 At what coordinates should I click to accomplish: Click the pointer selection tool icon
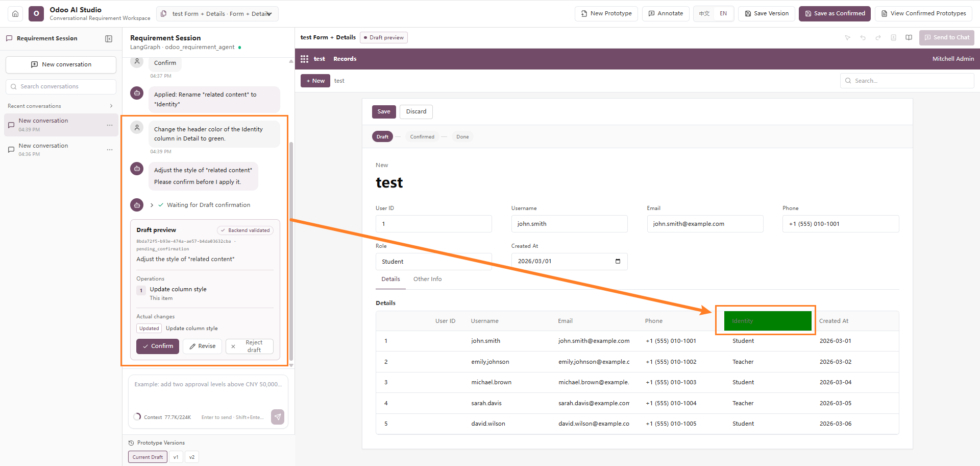[x=848, y=38]
